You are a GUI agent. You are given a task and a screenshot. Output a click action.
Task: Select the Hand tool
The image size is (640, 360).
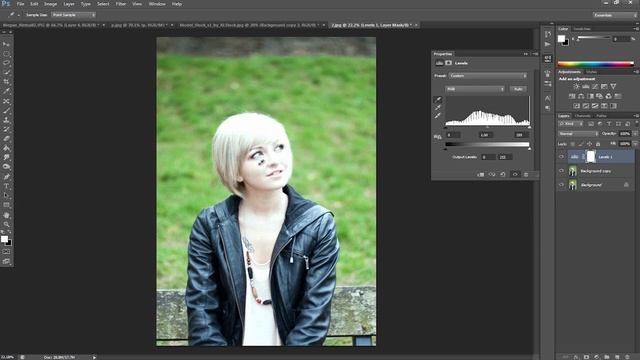click(6, 215)
